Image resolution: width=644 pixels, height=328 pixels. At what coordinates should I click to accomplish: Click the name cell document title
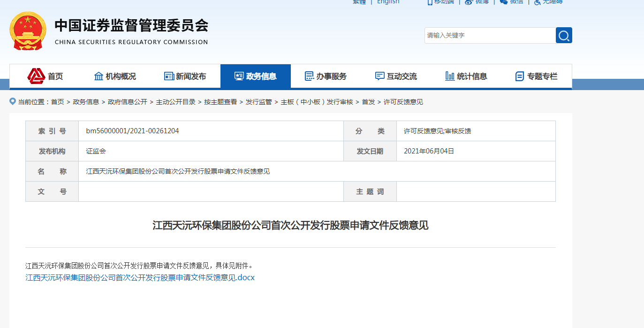click(x=178, y=171)
